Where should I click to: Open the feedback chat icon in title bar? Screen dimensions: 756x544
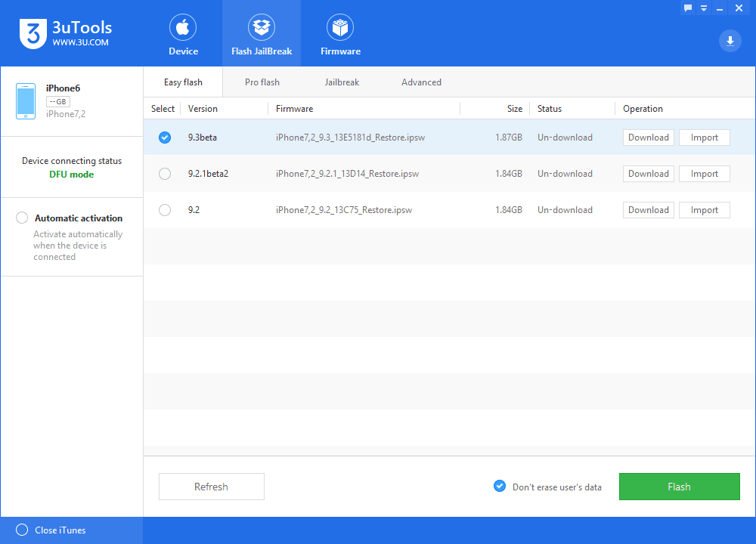pos(688,8)
